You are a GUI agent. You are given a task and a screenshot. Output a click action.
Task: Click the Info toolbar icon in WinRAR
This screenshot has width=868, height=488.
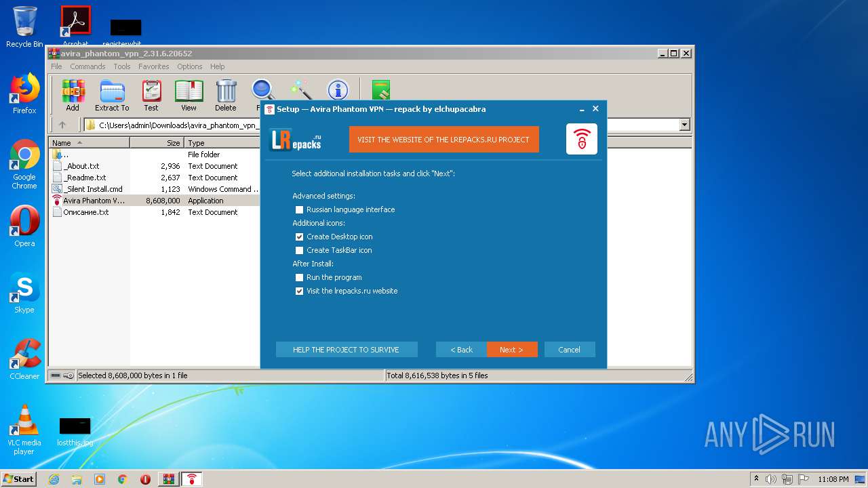click(338, 90)
